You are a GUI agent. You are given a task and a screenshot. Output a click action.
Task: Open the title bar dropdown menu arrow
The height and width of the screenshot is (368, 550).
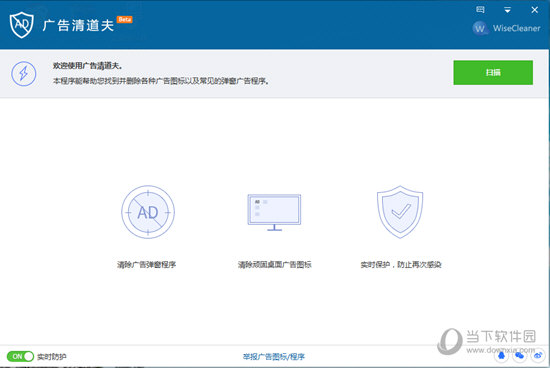pos(507,10)
